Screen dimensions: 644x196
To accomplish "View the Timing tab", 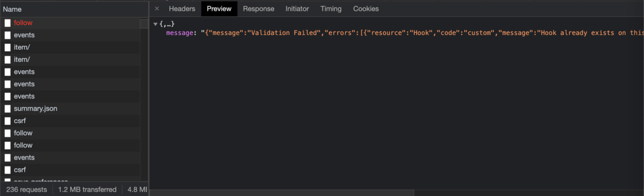I will coord(331,9).
